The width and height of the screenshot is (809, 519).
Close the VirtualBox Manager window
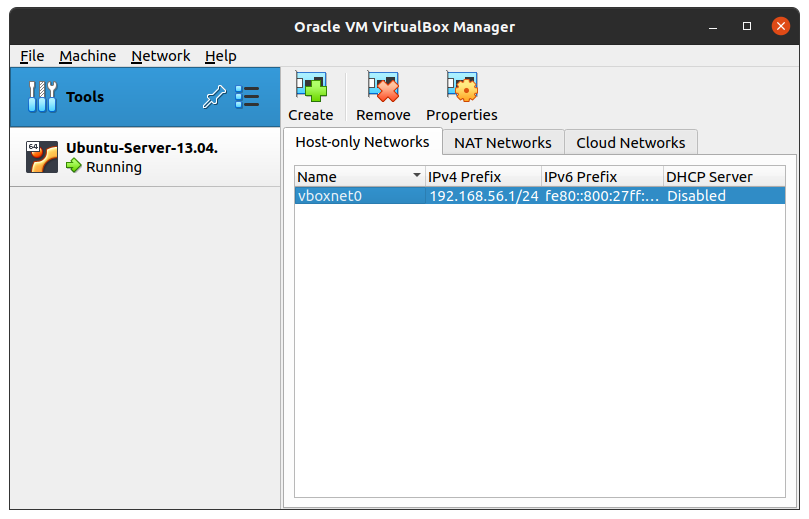coord(781,26)
